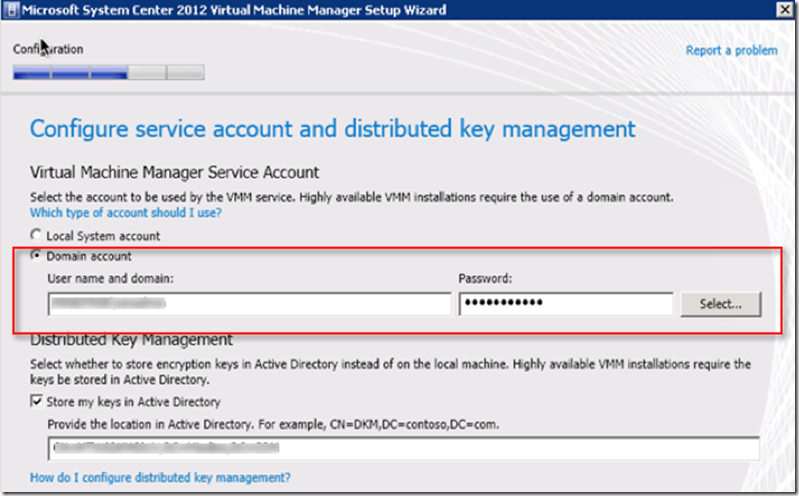Click the 'Password:' field label
799x496 pixels.
pos(484,281)
